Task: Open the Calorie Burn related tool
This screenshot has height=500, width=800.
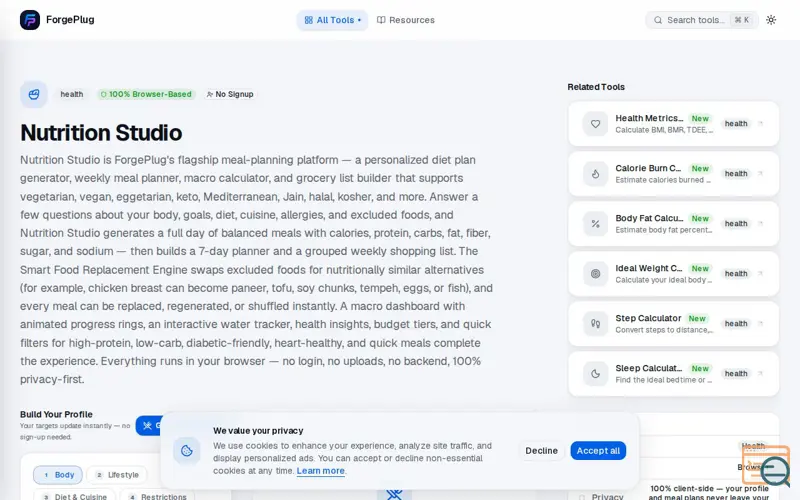Action: pyautogui.click(x=673, y=174)
